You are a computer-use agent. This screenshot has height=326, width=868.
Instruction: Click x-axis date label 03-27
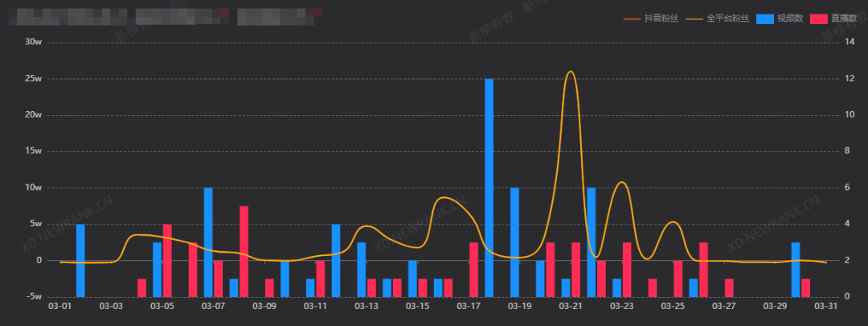[x=723, y=306]
